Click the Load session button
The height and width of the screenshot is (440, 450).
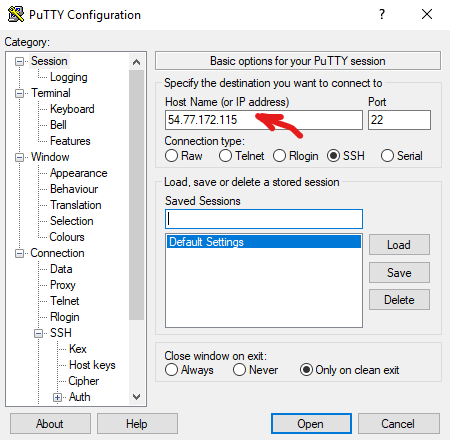(399, 245)
